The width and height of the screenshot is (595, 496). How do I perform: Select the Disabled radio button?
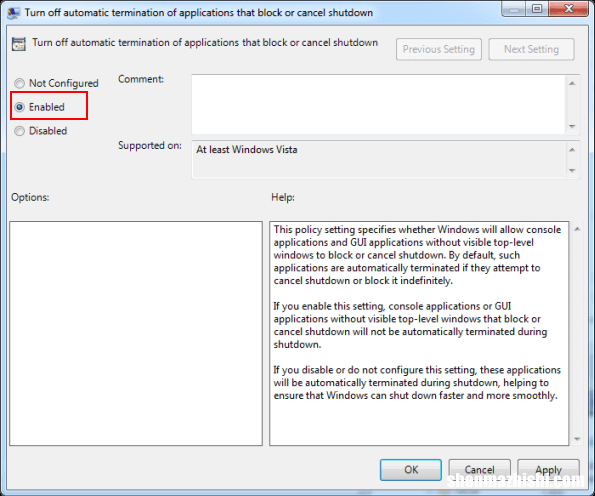point(19,131)
